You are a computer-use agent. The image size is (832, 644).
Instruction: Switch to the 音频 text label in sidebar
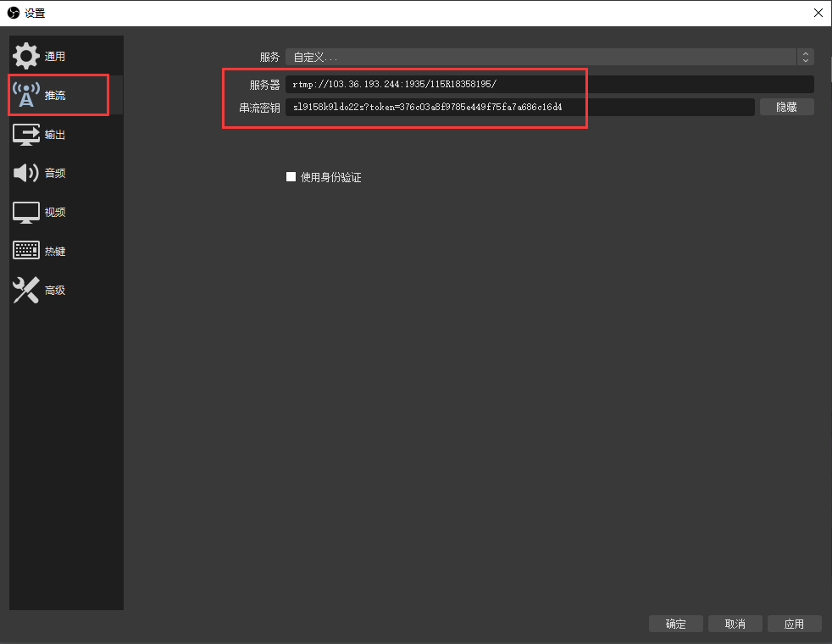point(55,173)
